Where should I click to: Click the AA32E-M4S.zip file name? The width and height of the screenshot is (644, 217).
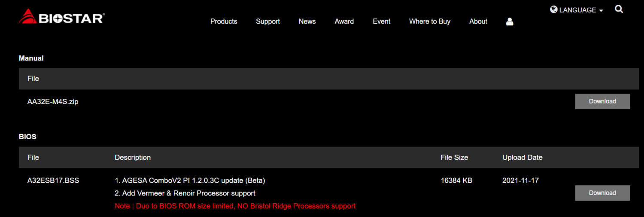(x=53, y=102)
